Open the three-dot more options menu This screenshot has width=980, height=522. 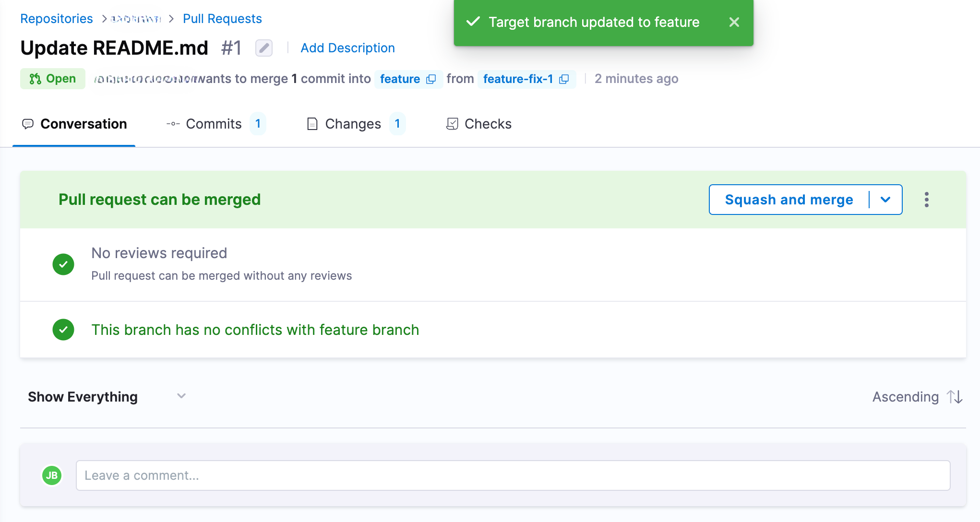tap(926, 200)
